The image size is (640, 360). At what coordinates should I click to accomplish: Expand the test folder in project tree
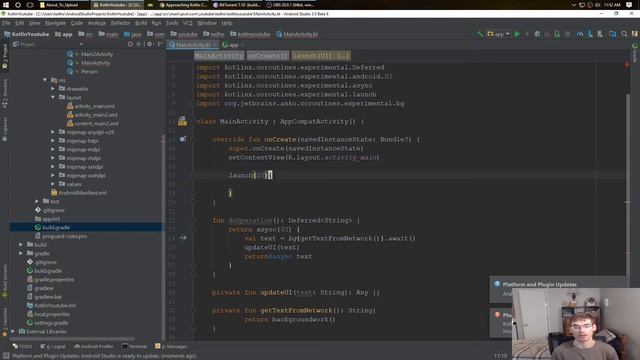pyautogui.click(x=37, y=201)
